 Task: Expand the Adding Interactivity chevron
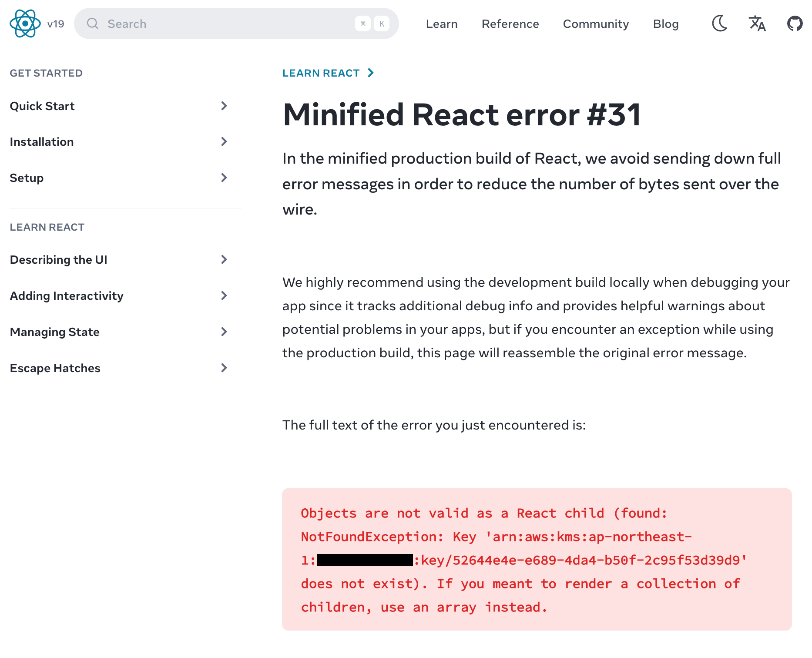224,295
